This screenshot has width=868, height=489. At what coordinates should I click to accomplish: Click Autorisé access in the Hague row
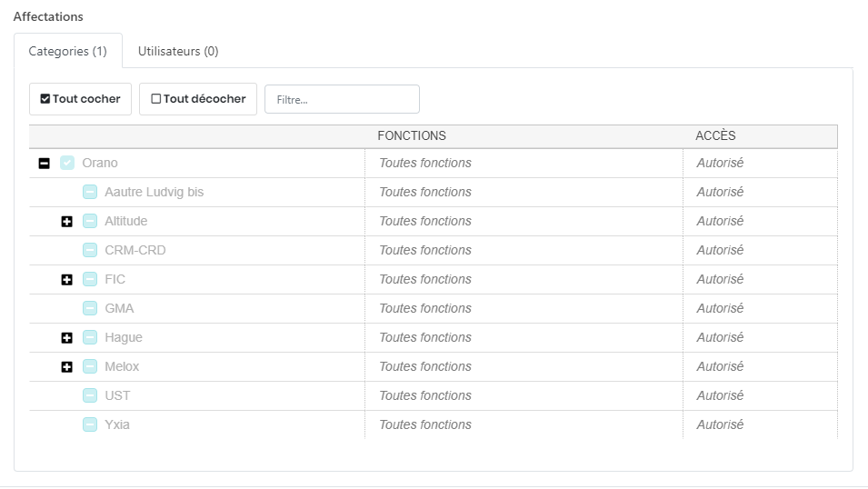click(x=720, y=338)
